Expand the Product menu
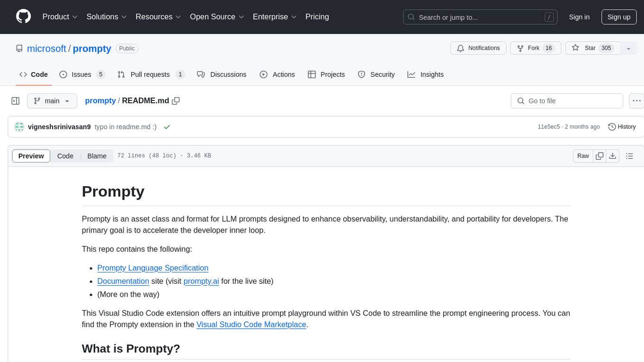The image size is (644, 362). point(60,17)
